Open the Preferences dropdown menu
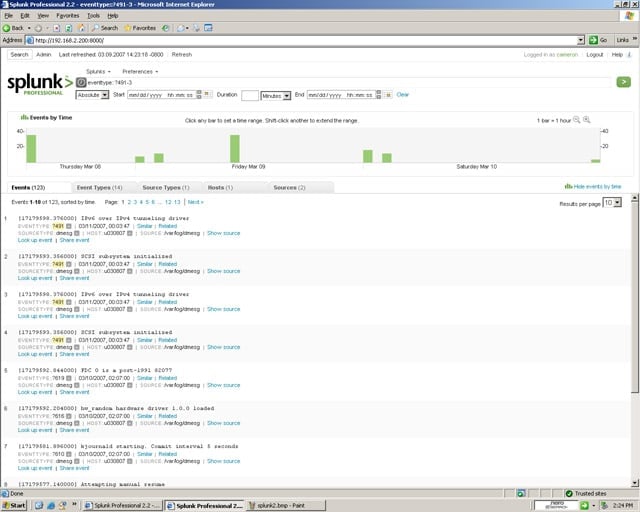Viewport: 640px width, 512px height. tap(140, 71)
